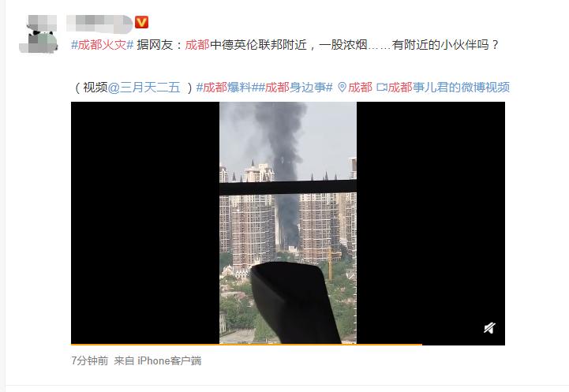Image resolution: width=569 pixels, height=392 pixels.
Task: Click the blurred user avatar
Action: tap(39, 34)
